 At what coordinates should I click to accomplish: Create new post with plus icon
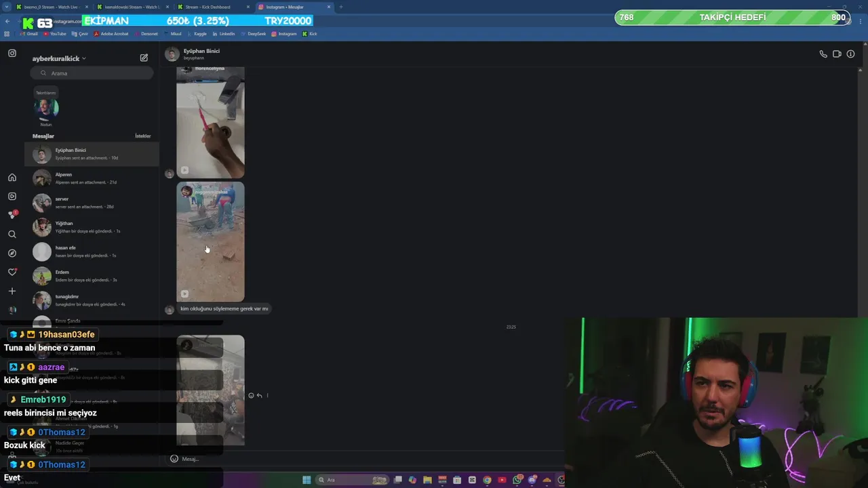(x=12, y=291)
